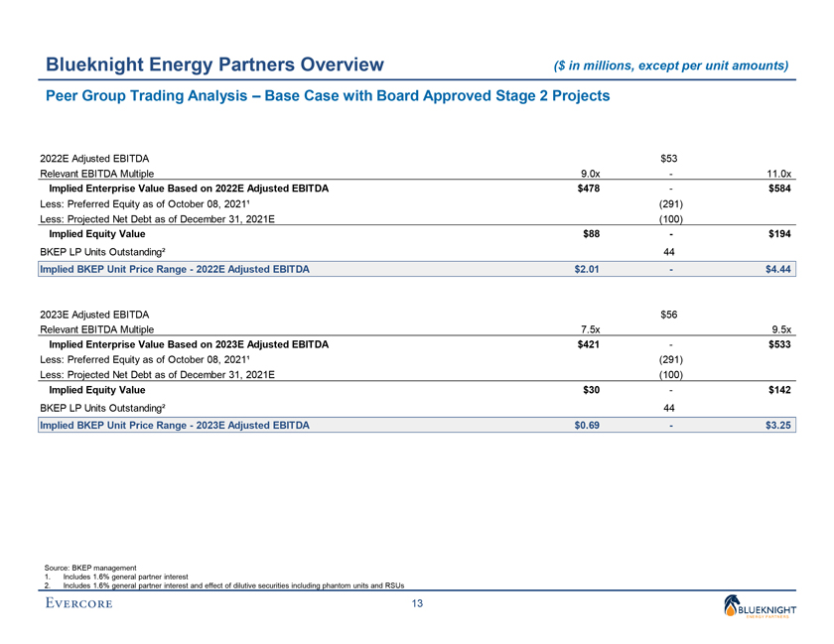
Task: Select the $584 implied enterprise value
Action: click(x=779, y=189)
